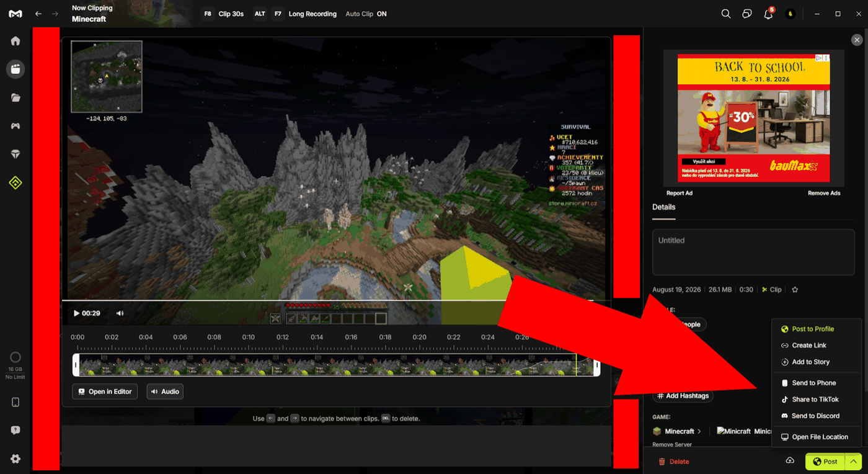Go to Home in the sidebar
This screenshot has height=474, width=868.
(15, 41)
